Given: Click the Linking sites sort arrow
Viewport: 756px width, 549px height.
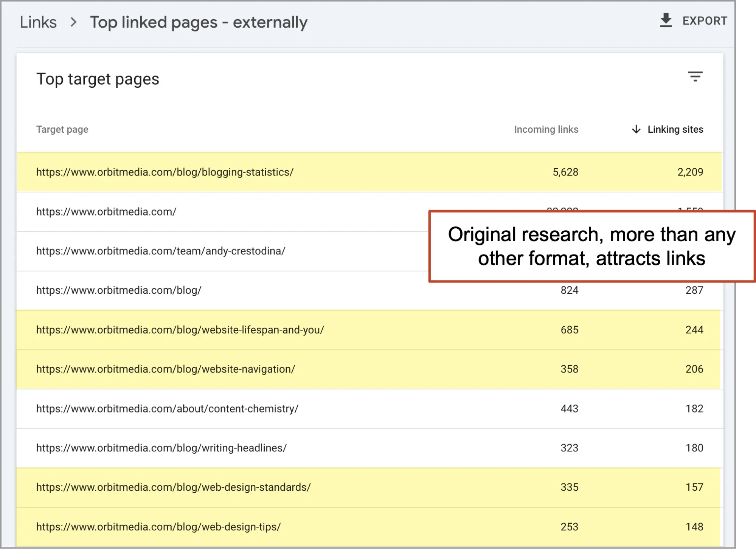Looking at the screenshot, I should (x=636, y=129).
